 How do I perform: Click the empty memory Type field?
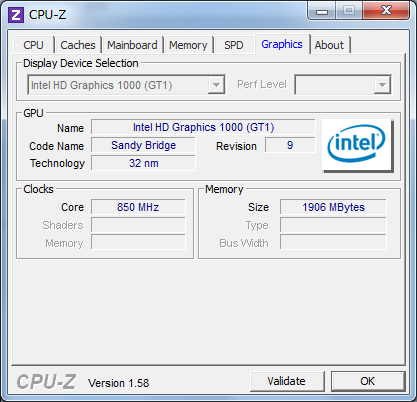(x=333, y=225)
